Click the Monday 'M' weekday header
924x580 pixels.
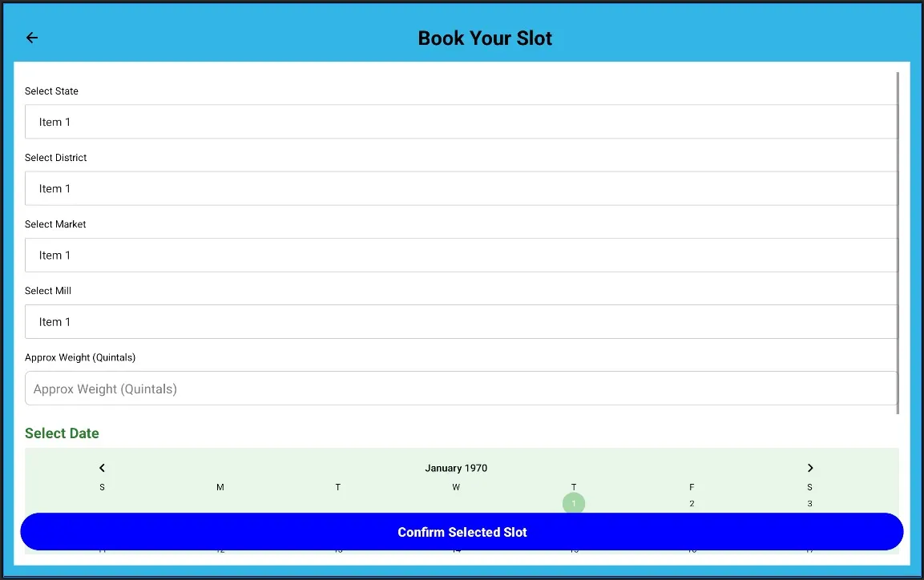pyautogui.click(x=220, y=487)
